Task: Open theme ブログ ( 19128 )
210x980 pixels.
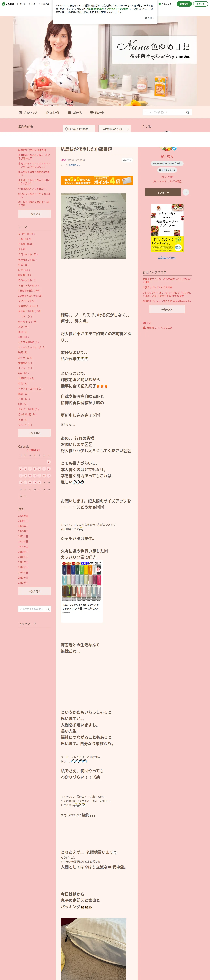Action: (26, 234)
